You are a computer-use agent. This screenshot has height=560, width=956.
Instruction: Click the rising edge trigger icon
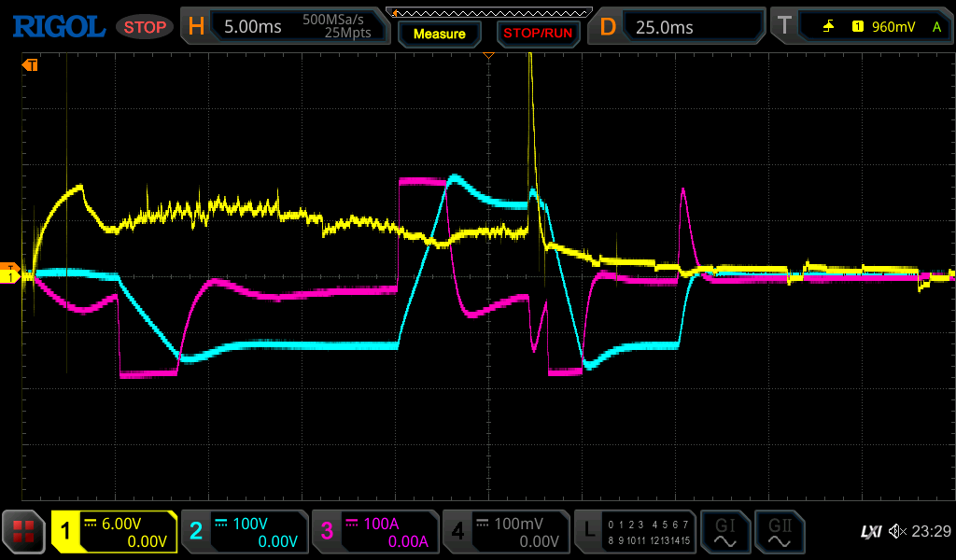click(x=828, y=27)
